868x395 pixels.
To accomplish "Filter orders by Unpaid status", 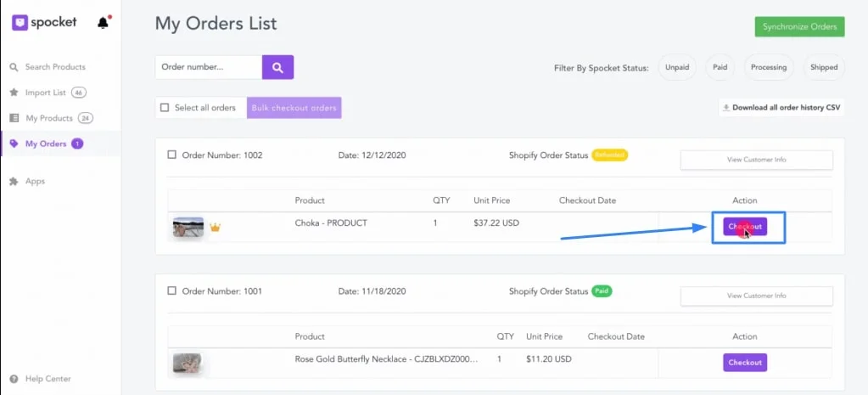I will click(677, 67).
